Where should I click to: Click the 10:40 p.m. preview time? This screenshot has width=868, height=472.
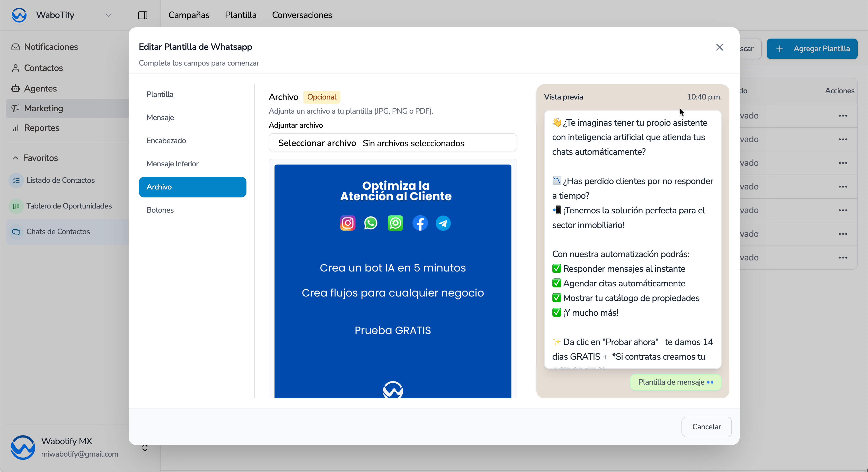click(704, 97)
